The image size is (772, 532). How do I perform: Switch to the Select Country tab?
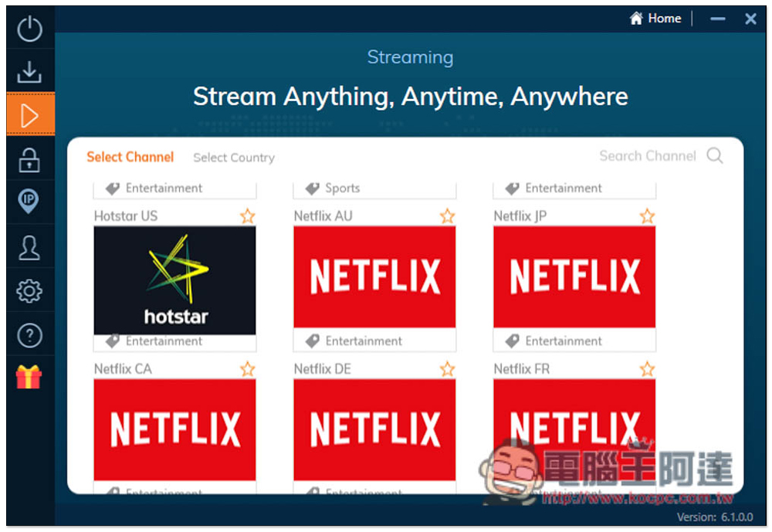(234, 158)
